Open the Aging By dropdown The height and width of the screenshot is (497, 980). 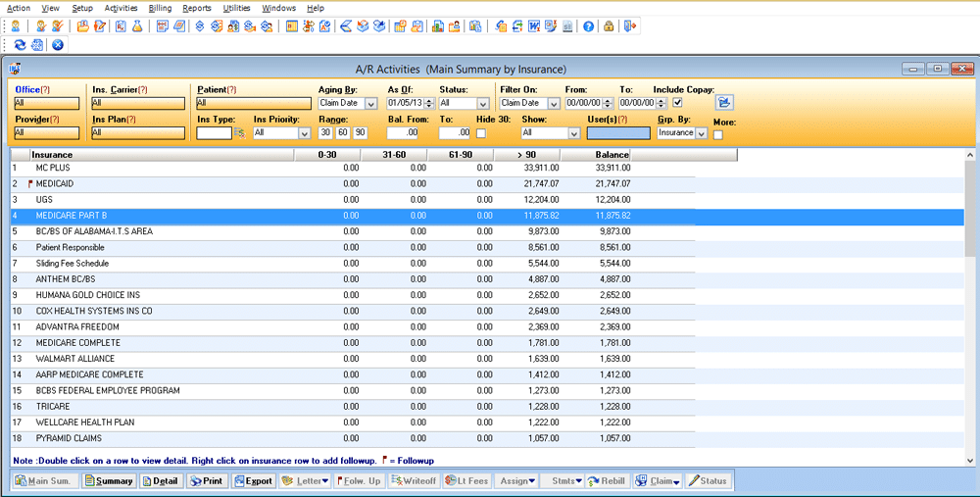(371, 103)
